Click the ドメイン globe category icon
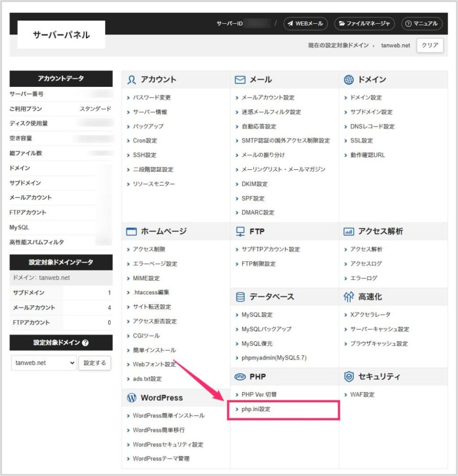The height and width of the screenshot is (476, 458). (x=349, y=79)
